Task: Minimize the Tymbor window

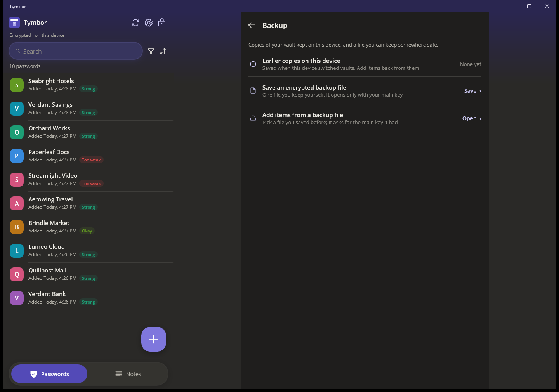Action: [x=511, y=6]
